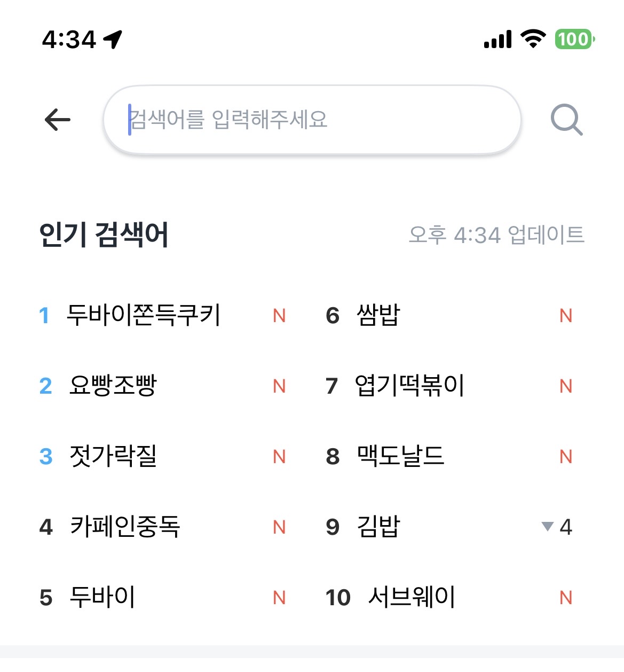Open the 쌈밥 trending keyword
The width and height of the screenshot is (624, 672).
pyautogui.click(x=378, y=315)
